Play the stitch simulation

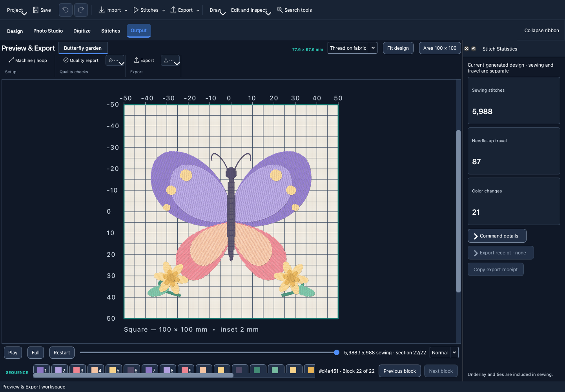[13, 353]
